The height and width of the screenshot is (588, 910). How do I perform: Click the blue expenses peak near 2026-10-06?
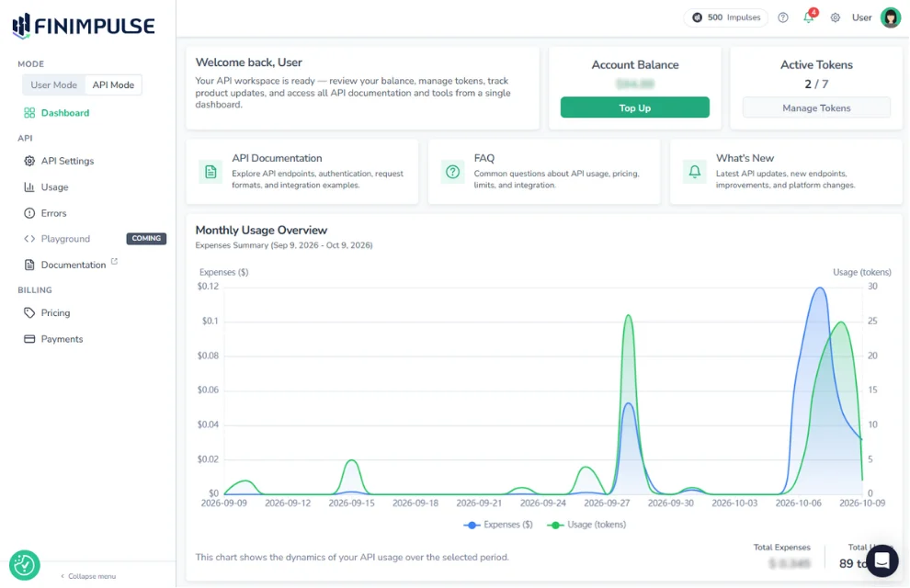(x=820, y=288)
